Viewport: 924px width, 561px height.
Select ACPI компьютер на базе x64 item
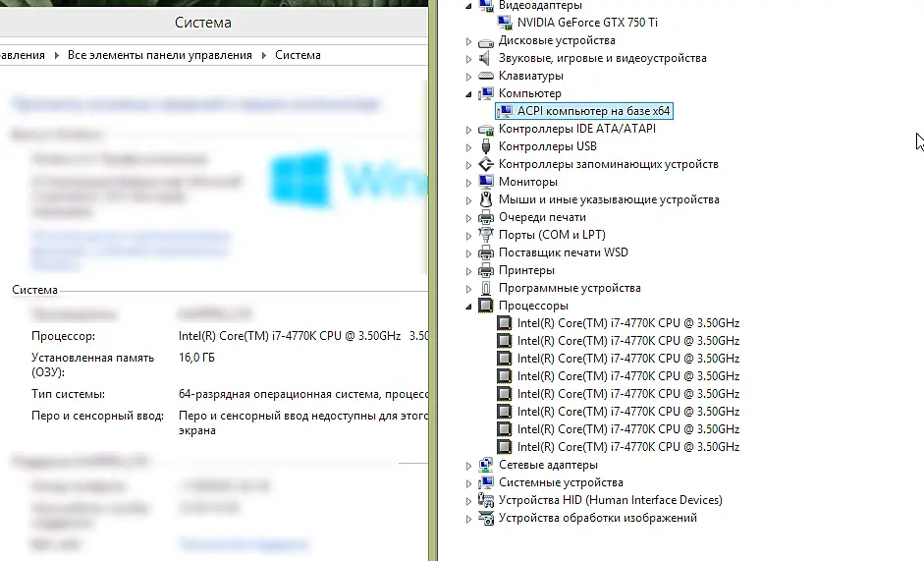click(593, 111)
